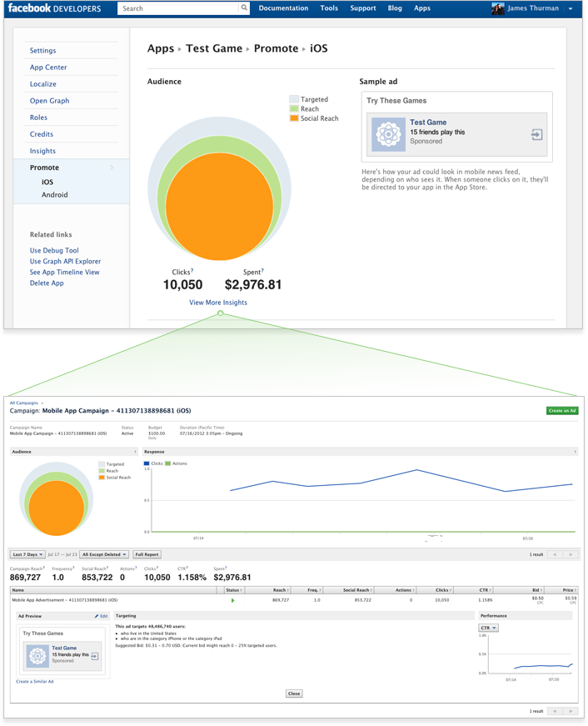588x726 pixels.
Task: Open the Support menu
Action: (362, 8)
